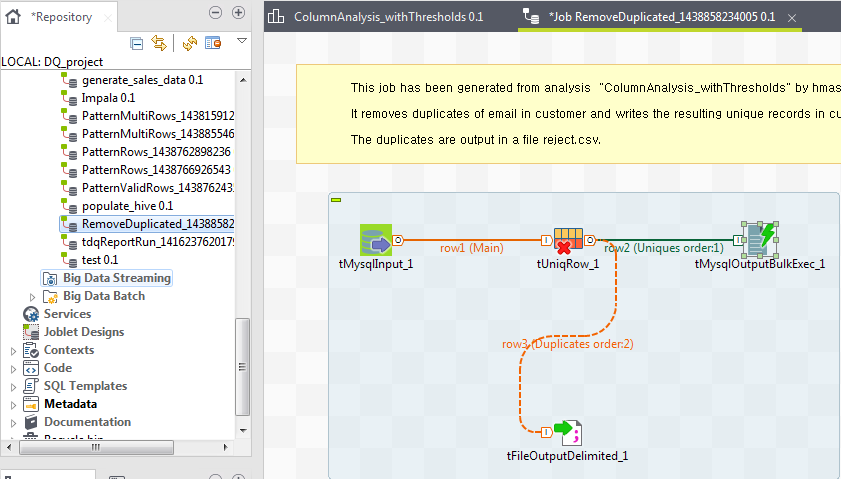This screenshot has height=479, width=841.
Task: Click the Services gear icon
Action: click(x=31, y=314)
